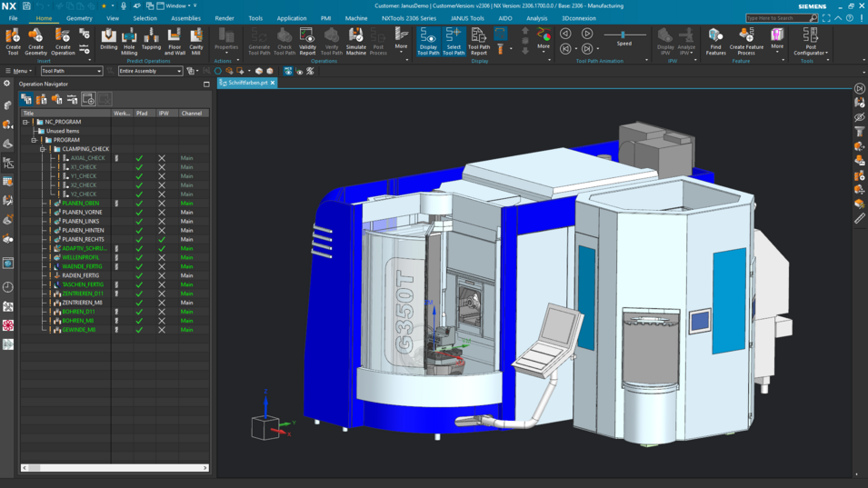
Task: Open the Post Configurator tool
Action: (811, 42)
